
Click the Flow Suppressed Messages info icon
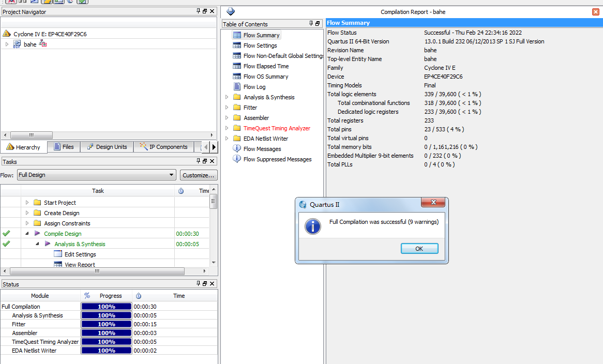coord(237,159)
